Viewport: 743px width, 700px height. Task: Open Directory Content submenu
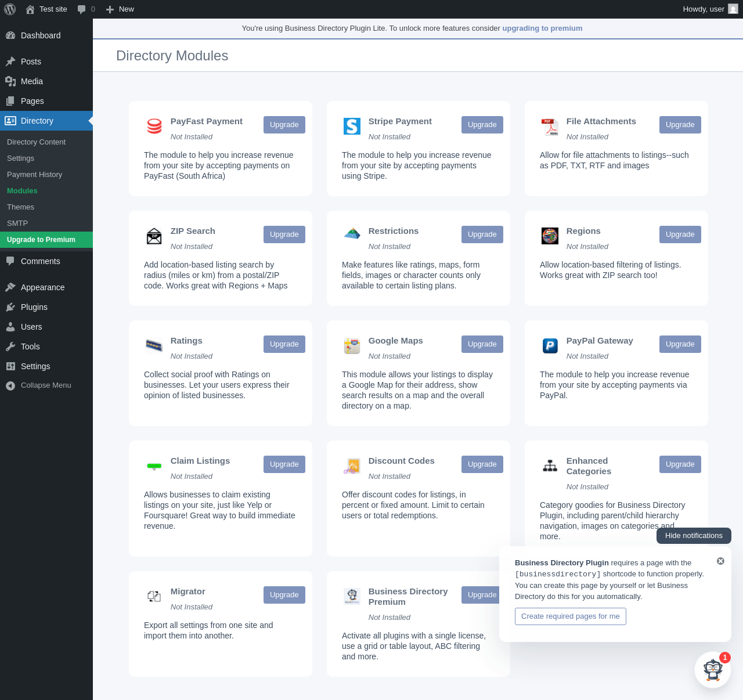(46, 142)
